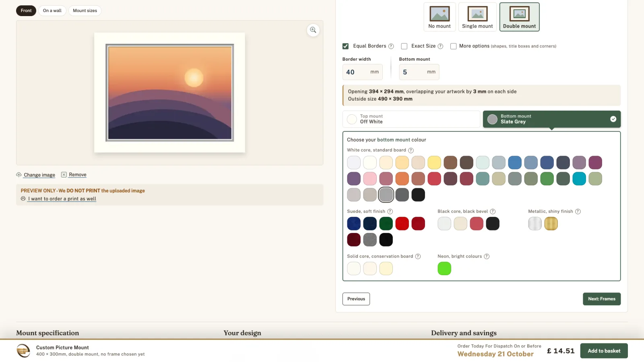The width and height of the screenshot is (644, 362).
Task: Open help for Suede soft finish
Action: pos(390,212)
